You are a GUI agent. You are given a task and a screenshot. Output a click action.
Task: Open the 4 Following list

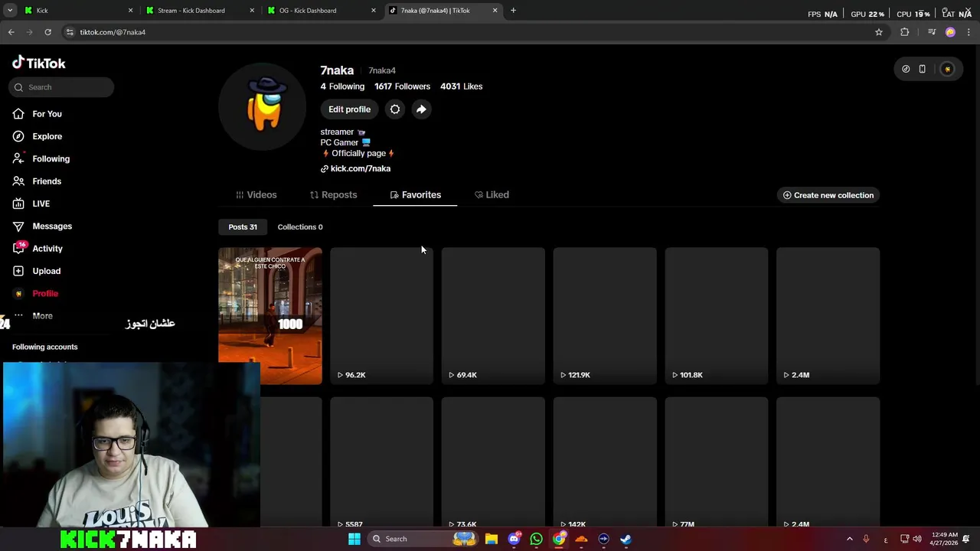pyautogui.click(x=342, y=86)
